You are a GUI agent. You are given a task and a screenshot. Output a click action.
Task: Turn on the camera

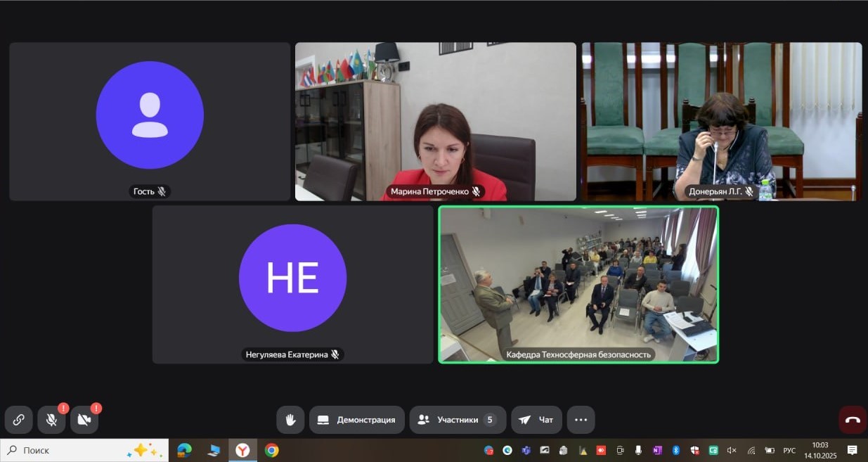point(84,420)
